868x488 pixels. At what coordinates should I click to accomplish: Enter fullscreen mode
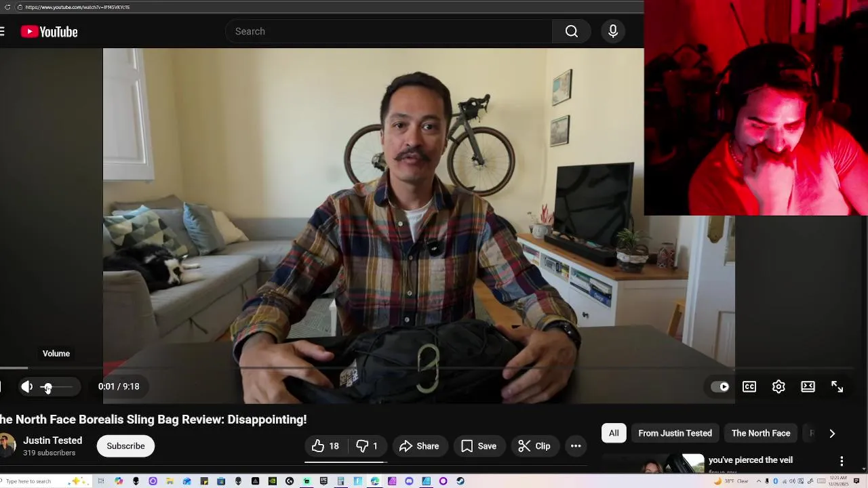(x=837, y=386)
